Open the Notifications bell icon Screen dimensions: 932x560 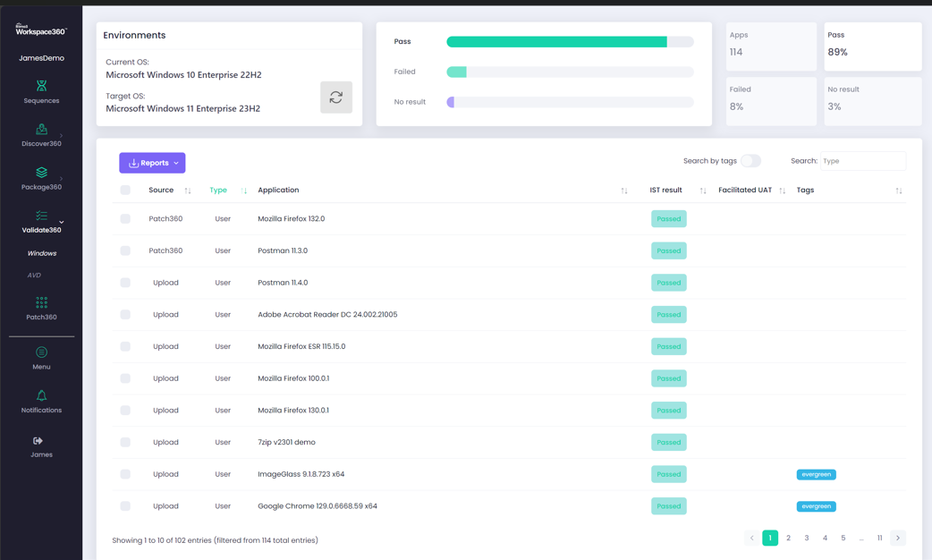pyautogui.click(x=41, y=396)
